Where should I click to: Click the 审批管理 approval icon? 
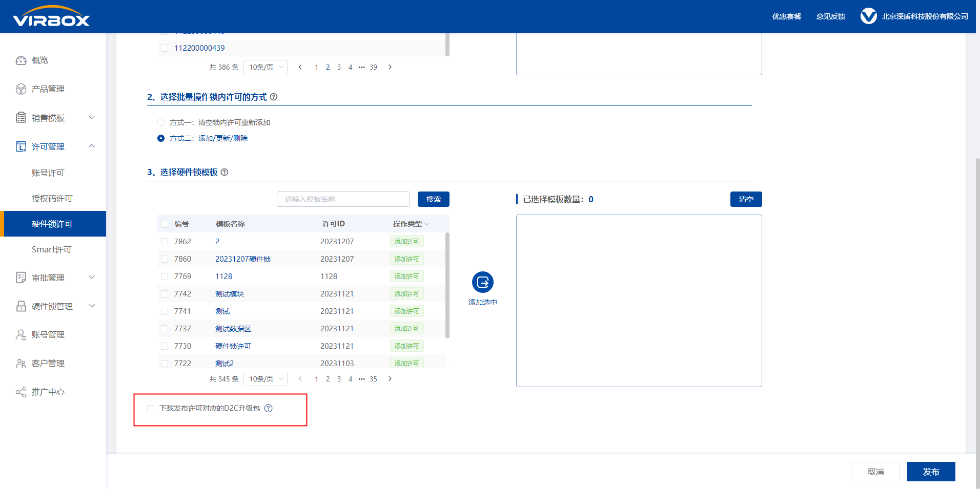click(x=21, y=278)
